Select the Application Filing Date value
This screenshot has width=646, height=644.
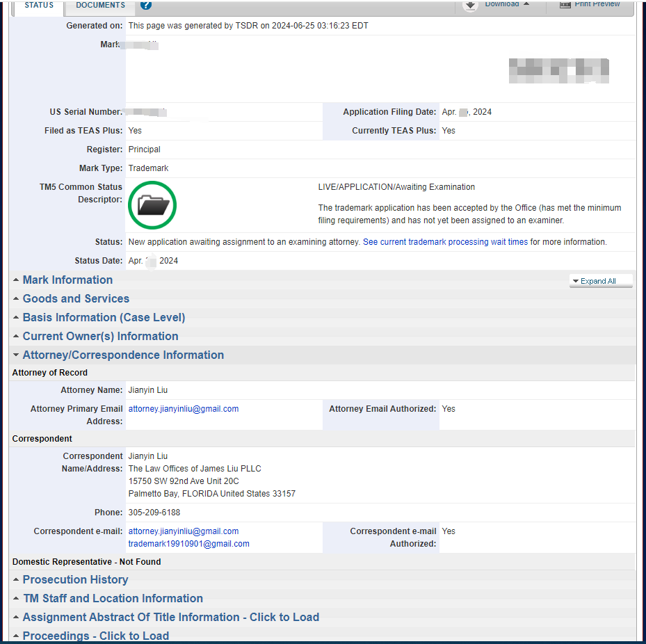[467, 112]
